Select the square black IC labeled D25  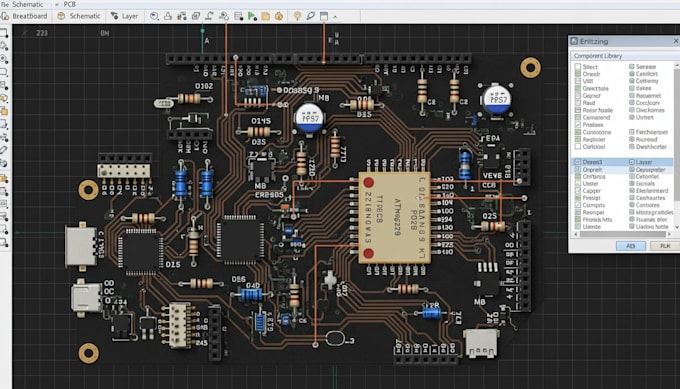[x=141, y=252]
